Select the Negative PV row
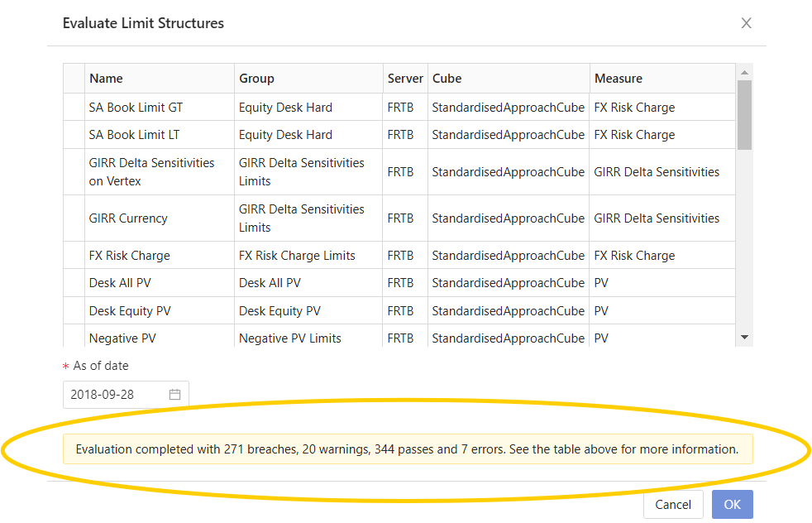812x523 pixels. (x=122, y=338)
